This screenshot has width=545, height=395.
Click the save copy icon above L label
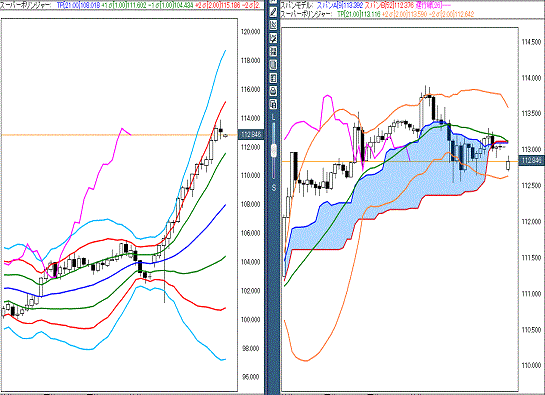[273, 104]
